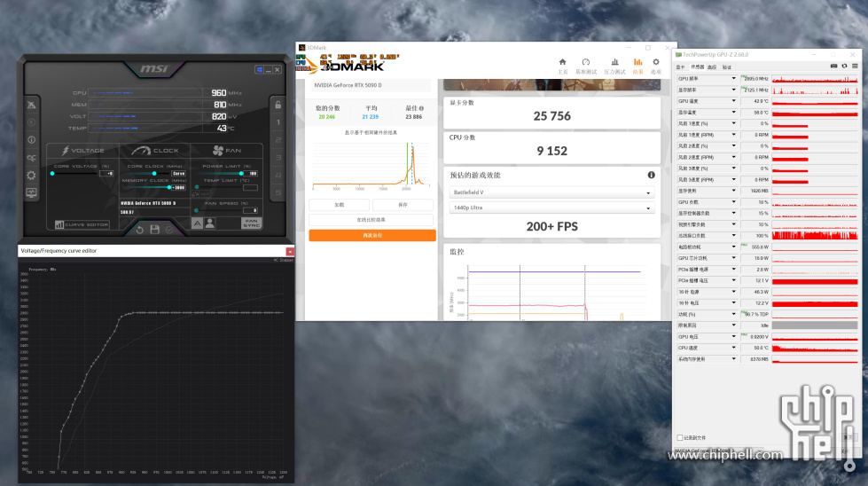Viewport: 868px width, 486px height.
Task: Select Afterburner profile slot 3
Action: [278, 158]
